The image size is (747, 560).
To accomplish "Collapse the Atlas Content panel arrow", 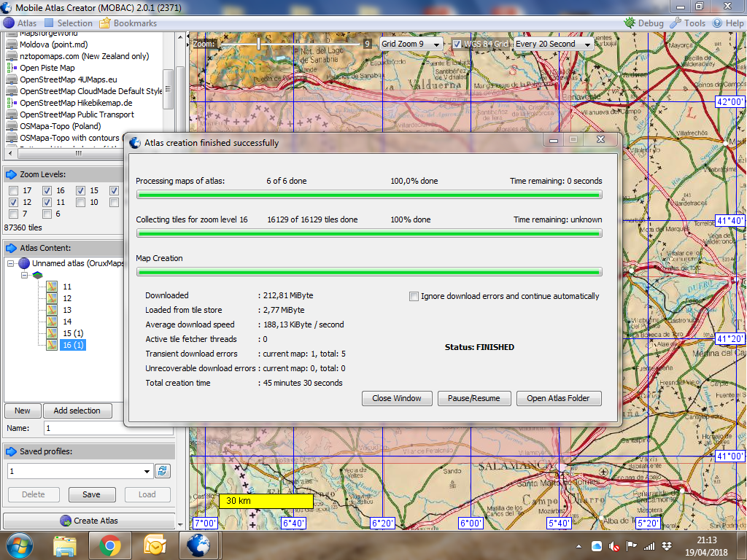I will coord(11,248).
